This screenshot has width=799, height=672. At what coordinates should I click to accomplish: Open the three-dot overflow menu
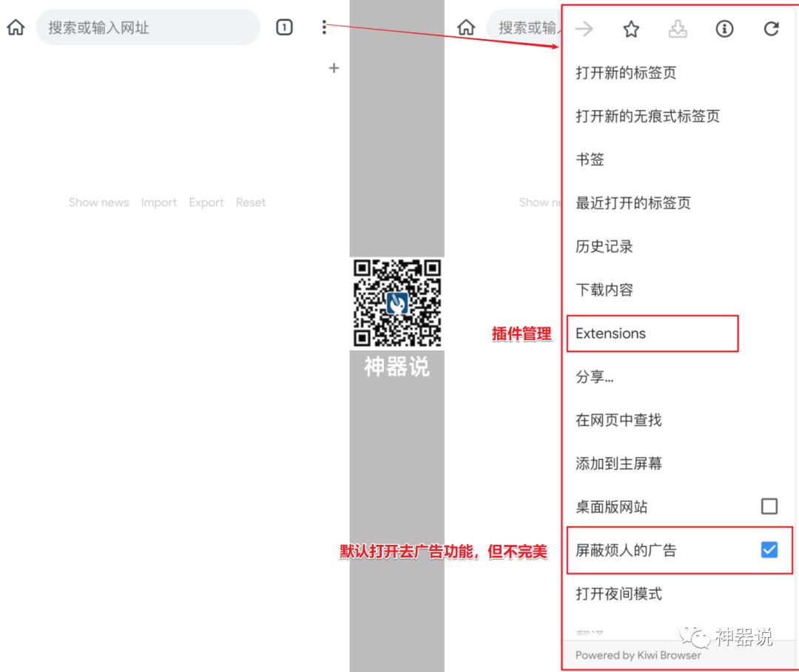[x=324, y=27]
